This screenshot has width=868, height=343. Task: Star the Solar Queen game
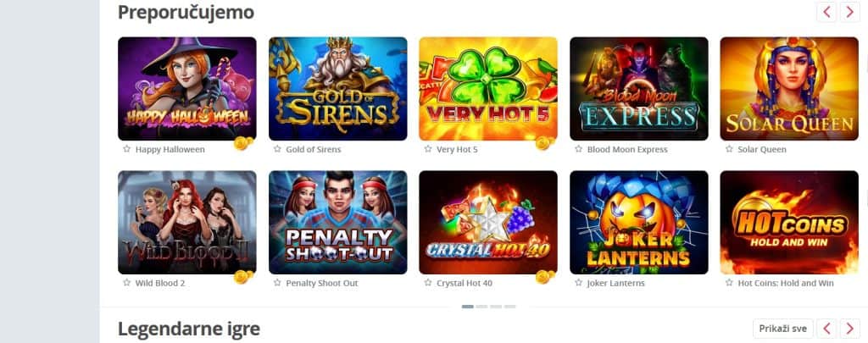click(729, 149)
